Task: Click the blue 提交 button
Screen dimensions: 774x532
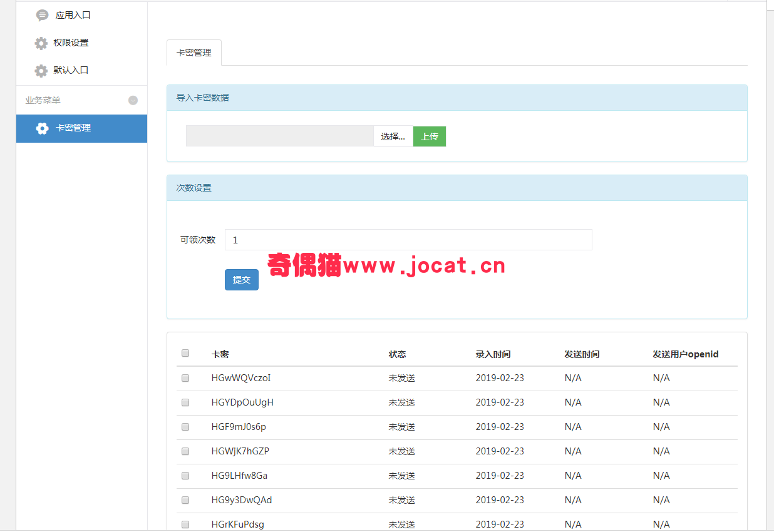Action: coord(242,280)
